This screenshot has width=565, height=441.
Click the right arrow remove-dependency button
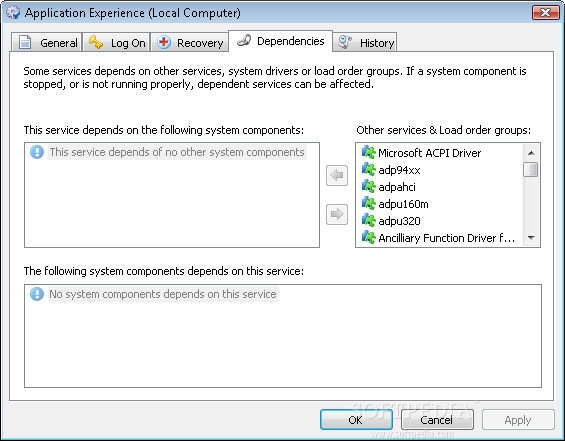[337, 214]
